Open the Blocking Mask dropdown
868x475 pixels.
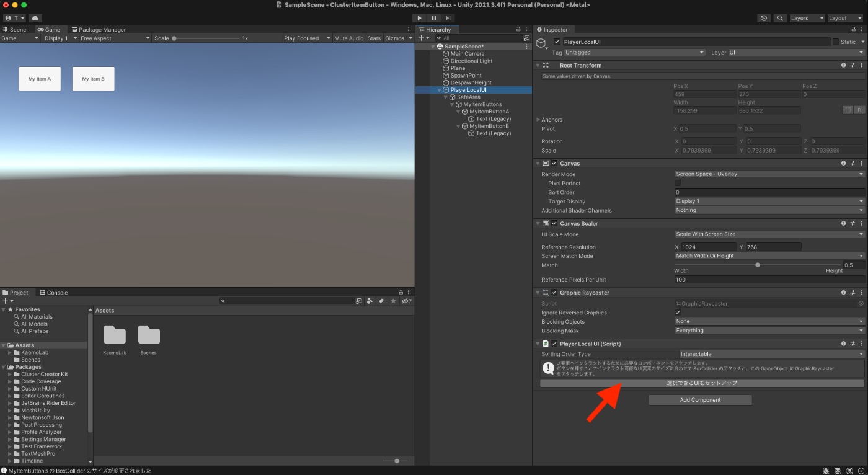769,331
